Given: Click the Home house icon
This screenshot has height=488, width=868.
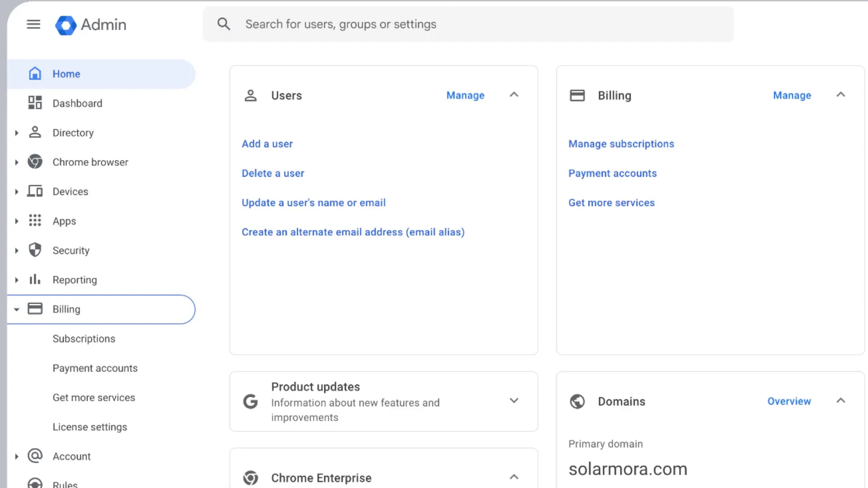Looking at the screenshot, I should pyautogui.click(x=35, y=74).
